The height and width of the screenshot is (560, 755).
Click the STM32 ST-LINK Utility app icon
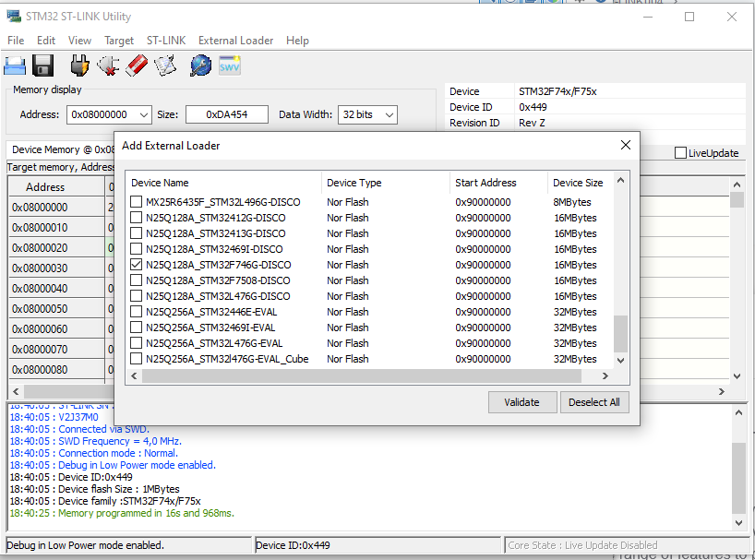tap(14, 17)
